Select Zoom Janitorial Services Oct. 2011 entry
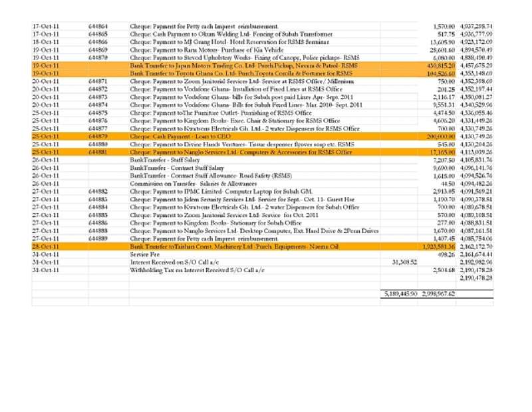Image resolution: width=532 pixels, height=412 pixels. (x=224, y=215)
